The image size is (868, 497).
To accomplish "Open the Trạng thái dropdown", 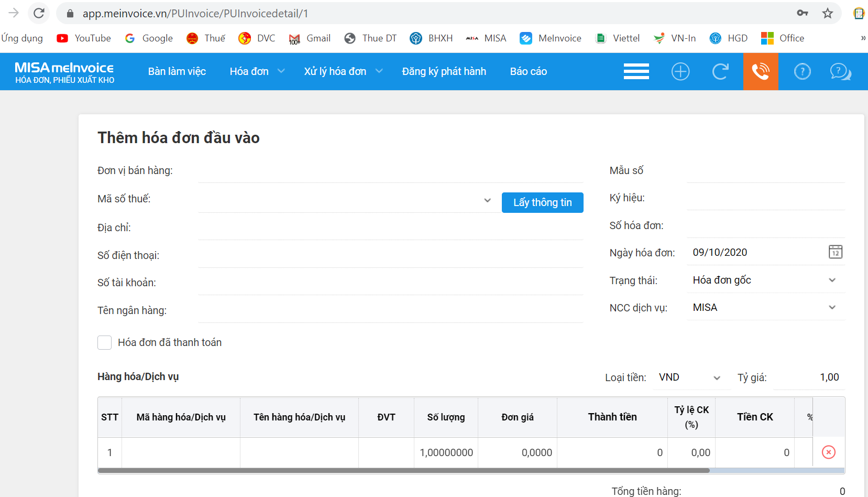I will pyautogui.click(x=832, y=280).
